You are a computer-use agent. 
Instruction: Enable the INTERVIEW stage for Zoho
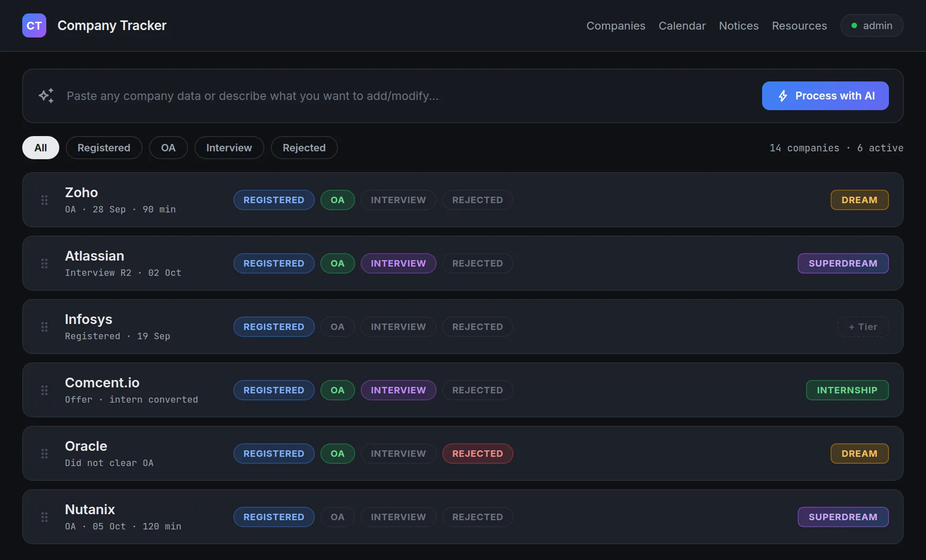tap(398, 200)
